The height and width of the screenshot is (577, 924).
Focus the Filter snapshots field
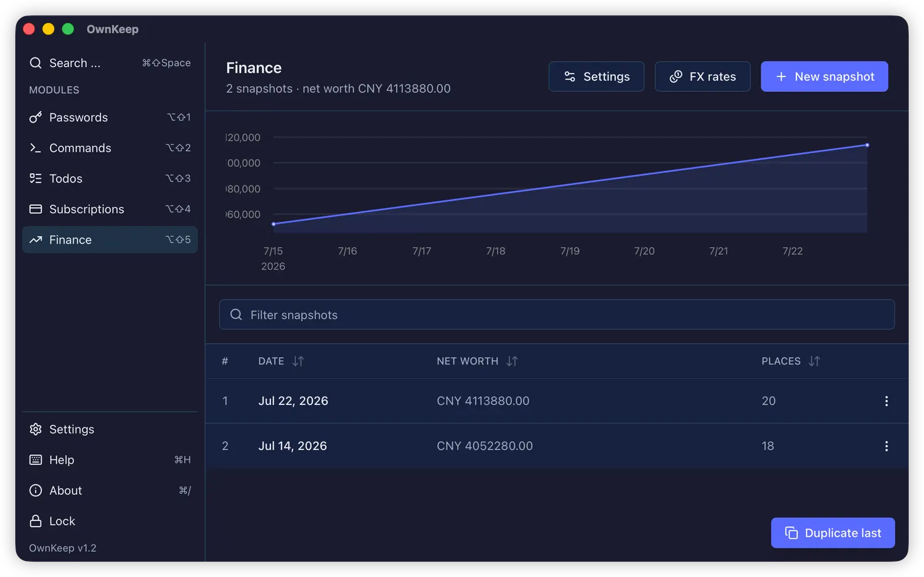pos(557,314)
